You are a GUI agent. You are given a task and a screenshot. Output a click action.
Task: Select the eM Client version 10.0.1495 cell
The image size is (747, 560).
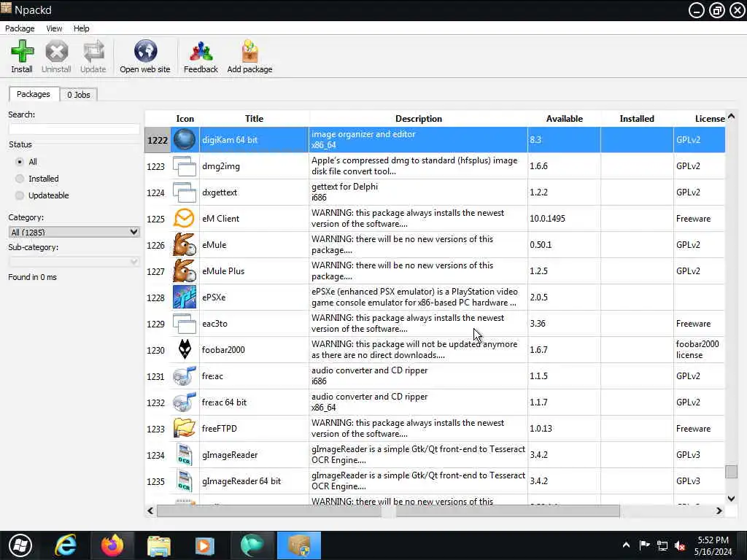click(564, 219)
